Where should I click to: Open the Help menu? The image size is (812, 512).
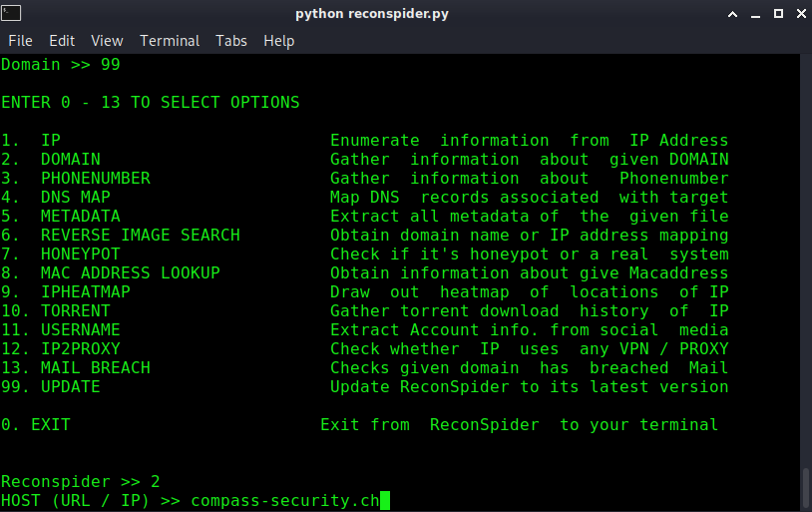click(279, 41)
